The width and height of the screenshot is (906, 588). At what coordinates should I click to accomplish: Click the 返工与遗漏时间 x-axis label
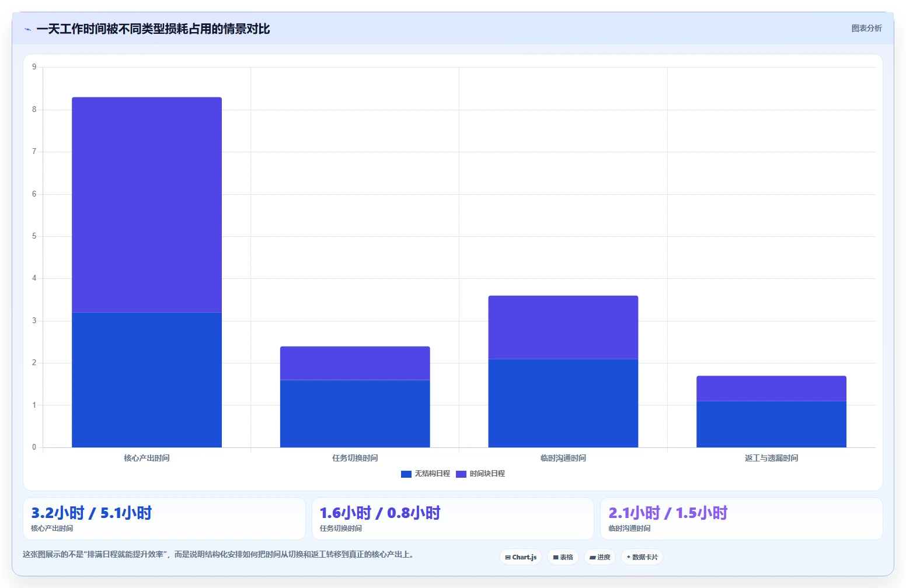[771, 458]
